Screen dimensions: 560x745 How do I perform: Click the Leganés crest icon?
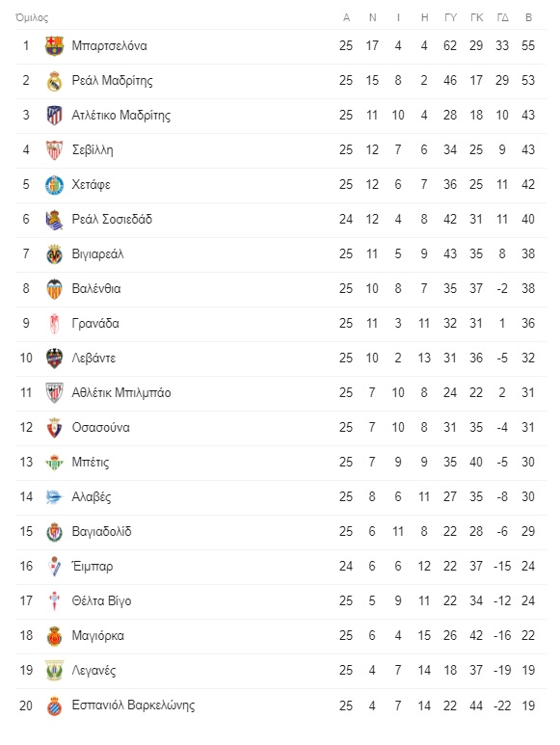tap(54, 671)
